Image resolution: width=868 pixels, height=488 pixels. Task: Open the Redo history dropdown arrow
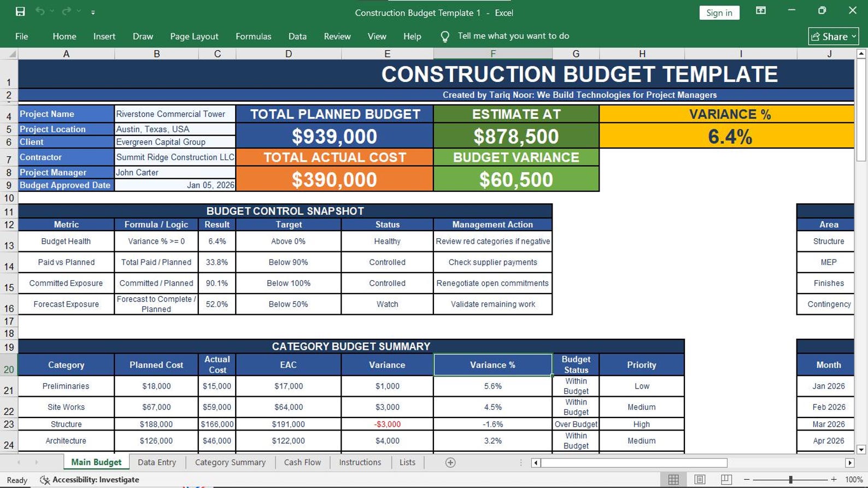point(79,11)
